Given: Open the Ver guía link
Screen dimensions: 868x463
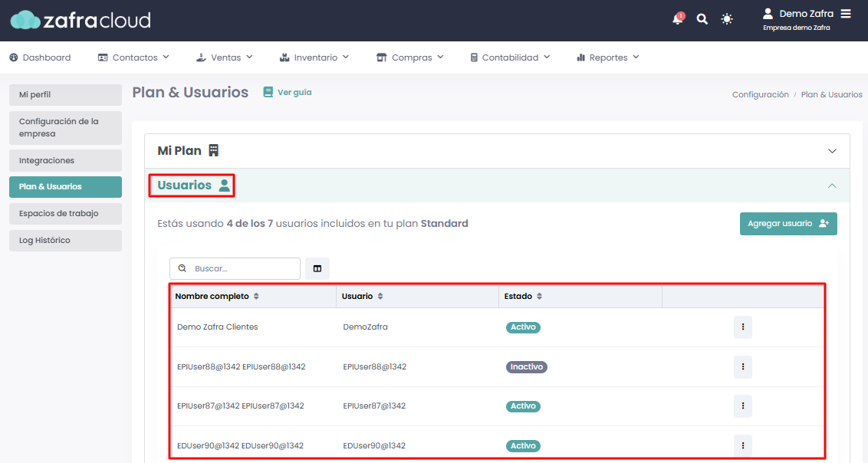Looking at the screenshot, I should [x=288, y=92].
